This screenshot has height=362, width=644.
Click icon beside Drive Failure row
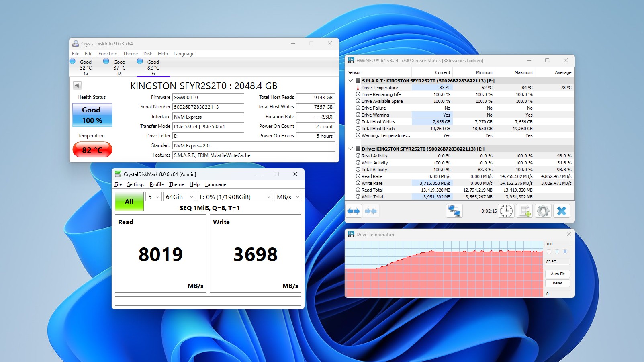pyautogui.click(x=358, y=108)
